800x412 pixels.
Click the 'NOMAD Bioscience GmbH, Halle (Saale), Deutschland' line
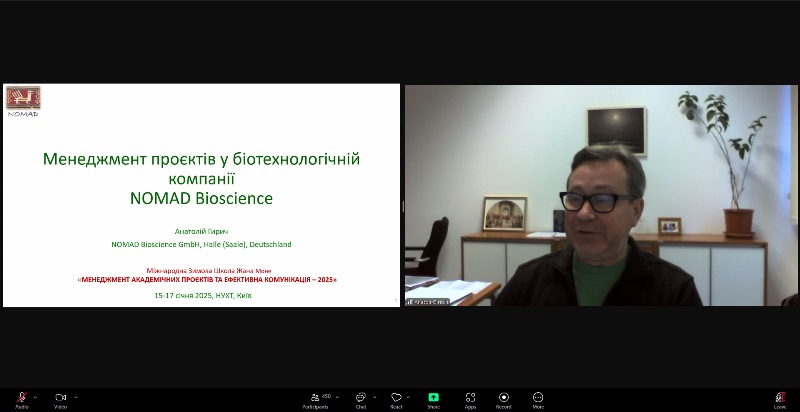tap(202, 244)
